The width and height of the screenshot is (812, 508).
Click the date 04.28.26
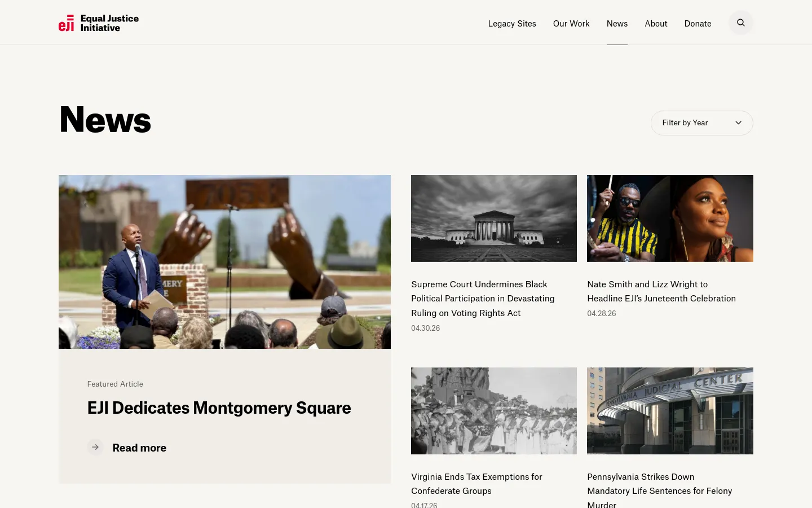coord(602,313)
